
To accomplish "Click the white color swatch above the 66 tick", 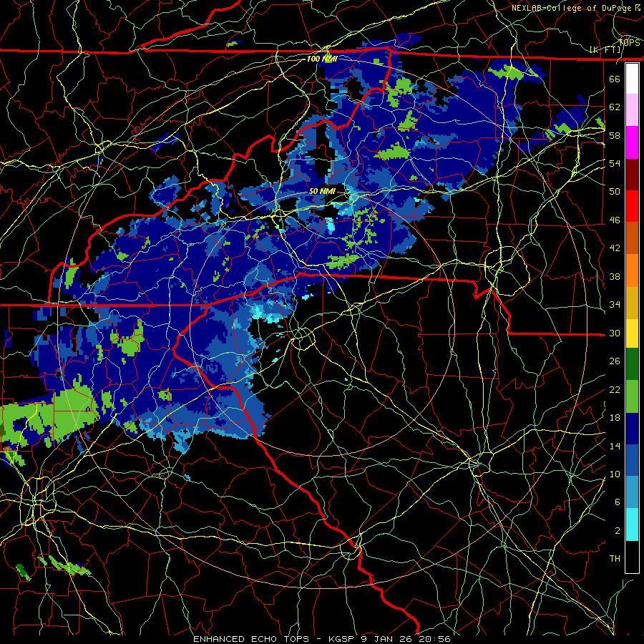I will [632, 79].
